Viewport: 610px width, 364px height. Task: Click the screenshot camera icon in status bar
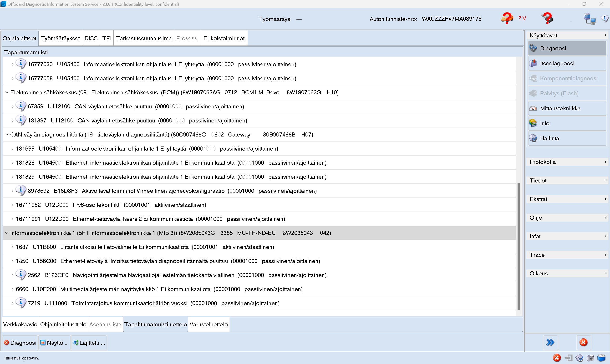click(x=590, y=358)
